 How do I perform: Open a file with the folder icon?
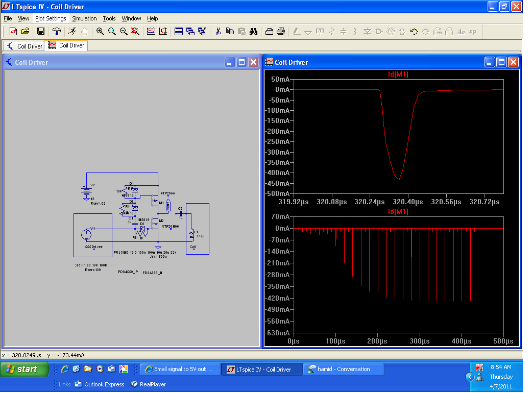(26, 32)
